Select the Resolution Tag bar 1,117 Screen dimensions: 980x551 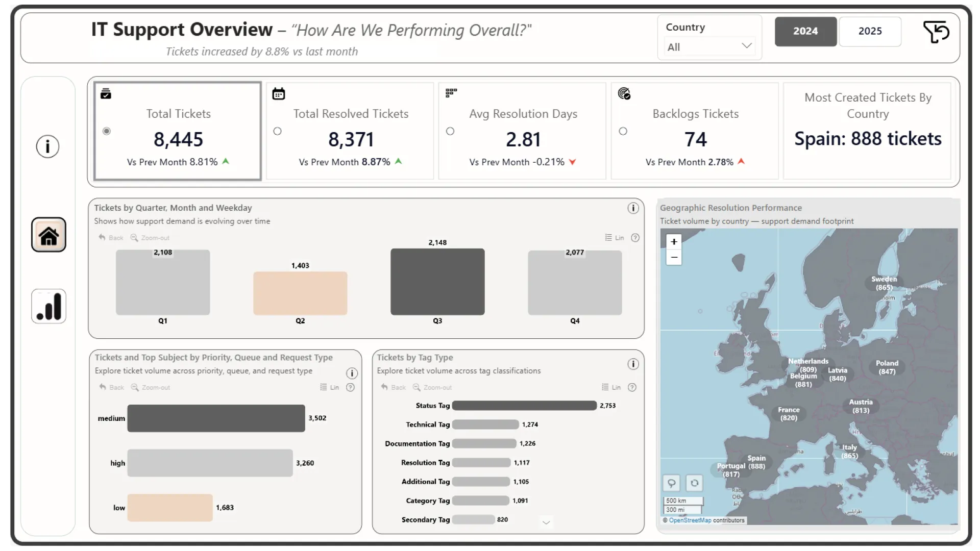click(481, 463)
